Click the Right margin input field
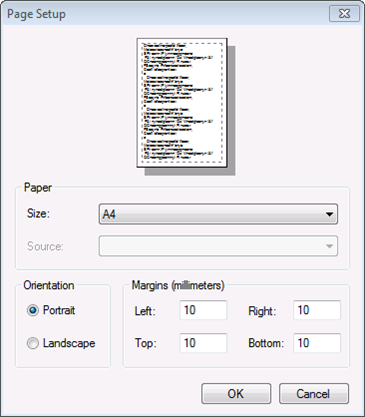The width and height of the screenshot is (365, 417). [x=317, y=310]
